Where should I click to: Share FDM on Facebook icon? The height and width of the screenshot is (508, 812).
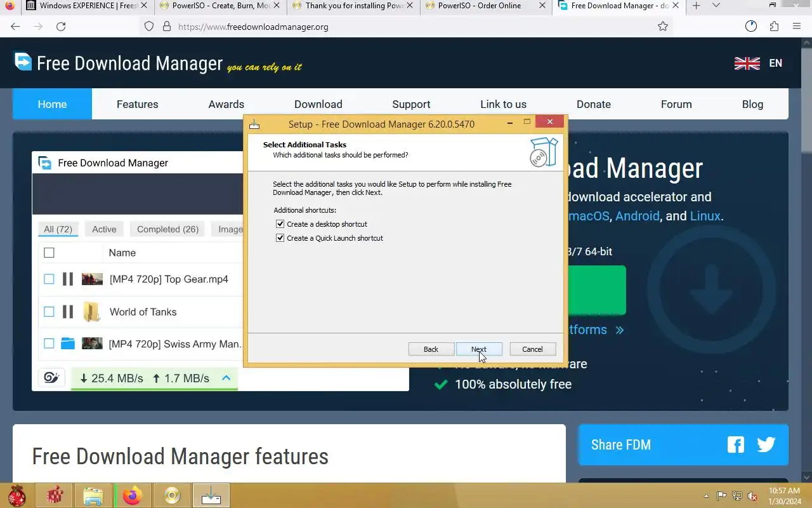pos(736,444)
